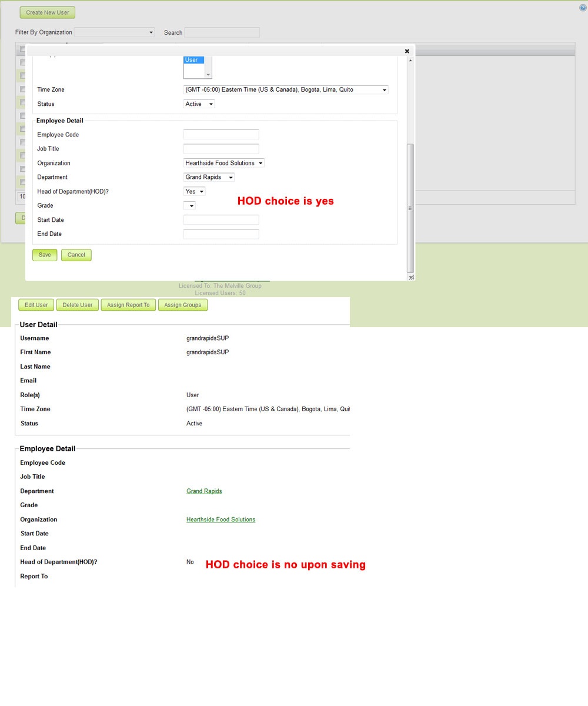Open the Status dropdown showing Active
Image resolution: width=588 pixels, height=706 pixels.
click(199, 104)
